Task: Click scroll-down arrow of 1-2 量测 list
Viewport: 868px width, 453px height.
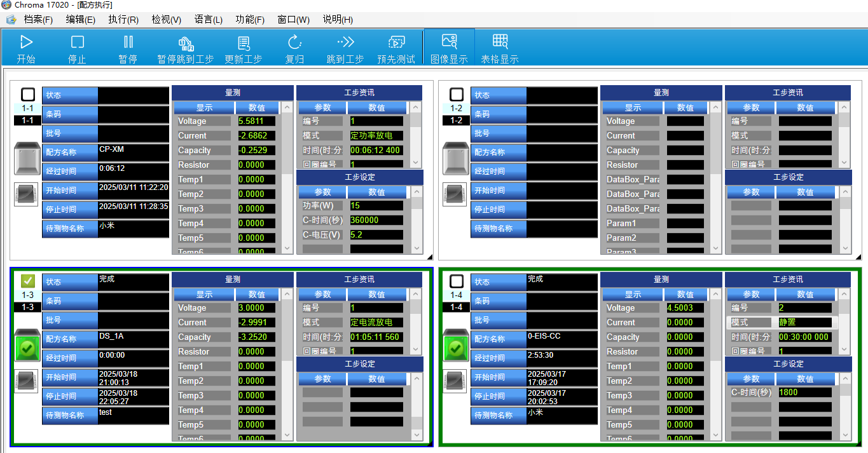Action: coord(715,248)
